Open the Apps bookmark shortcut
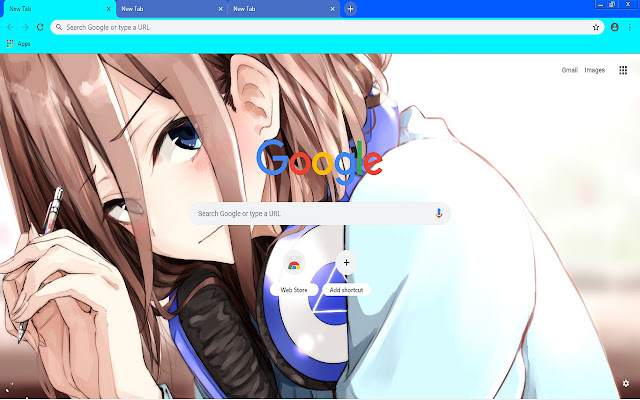Viewport: 640px width, 400px height. [19, 44]
